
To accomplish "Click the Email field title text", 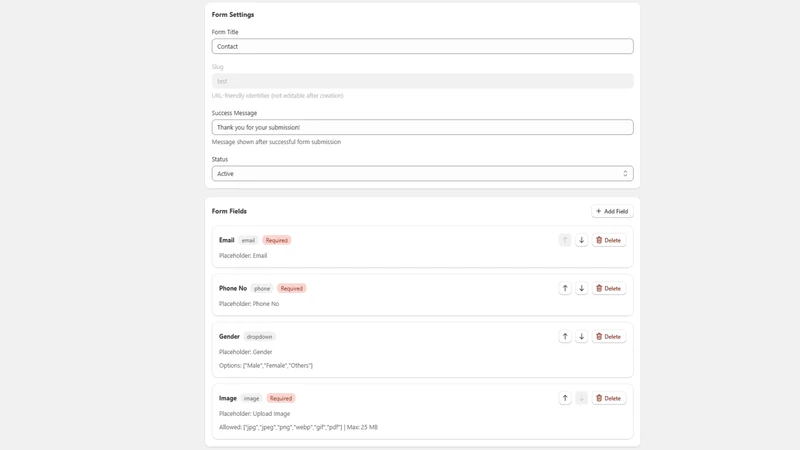I will click(227, 240).
